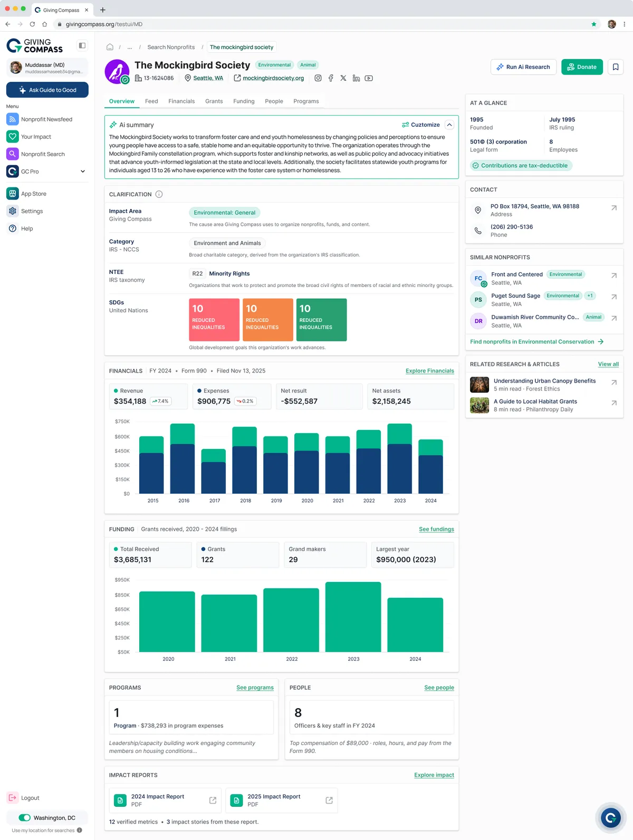
Task: Open floating Giving Compass assistant button
Action: click(611, 818)
